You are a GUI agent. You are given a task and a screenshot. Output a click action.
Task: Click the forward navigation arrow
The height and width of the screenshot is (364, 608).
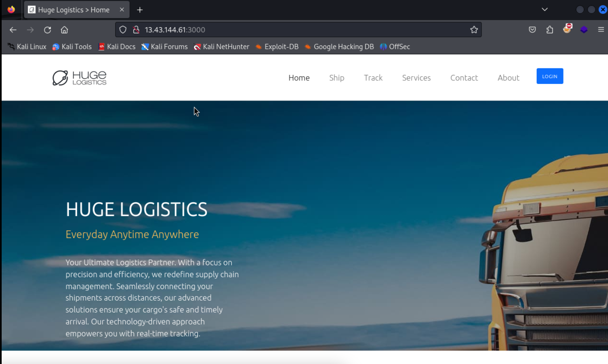(30, 30)
